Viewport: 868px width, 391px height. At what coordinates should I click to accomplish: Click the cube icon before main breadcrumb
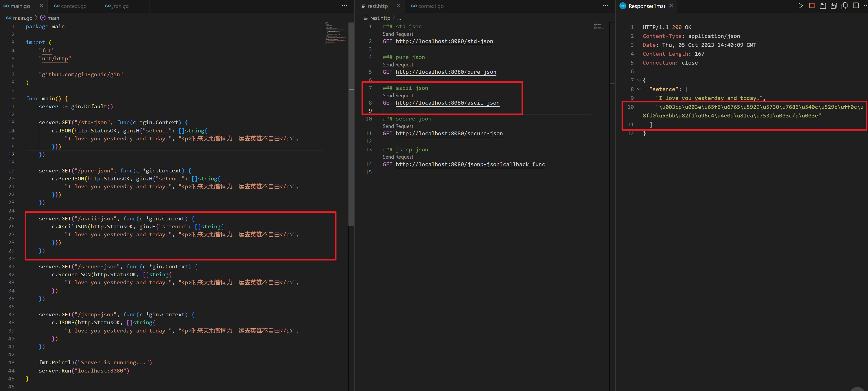(x=43, y=18)
